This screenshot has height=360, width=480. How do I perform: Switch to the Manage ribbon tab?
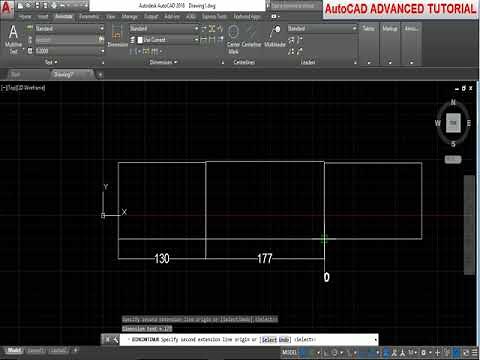point(129,16)
